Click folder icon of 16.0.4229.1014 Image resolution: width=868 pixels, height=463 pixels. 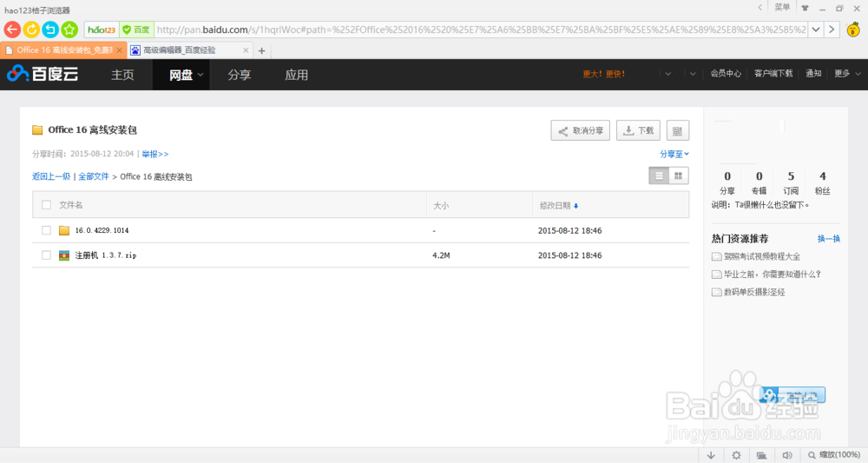pos(64,230)
